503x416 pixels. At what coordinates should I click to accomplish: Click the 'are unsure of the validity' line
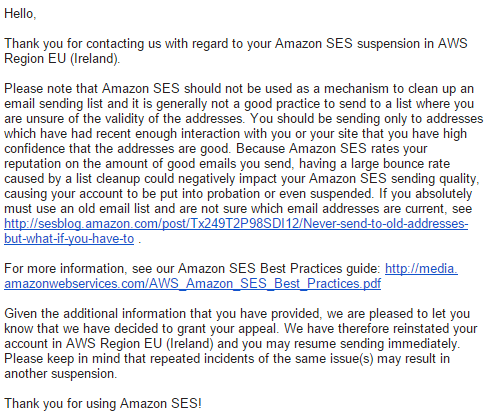point(244,119)
